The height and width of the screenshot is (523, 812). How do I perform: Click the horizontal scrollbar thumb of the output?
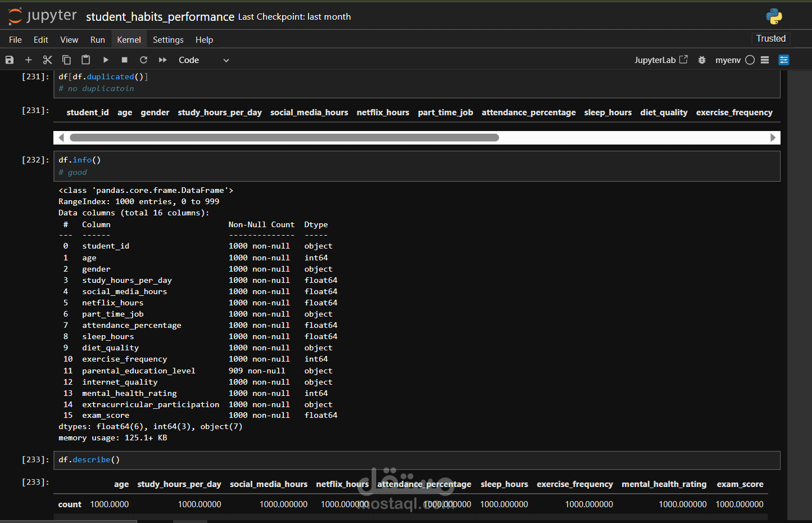click(284, 138)
